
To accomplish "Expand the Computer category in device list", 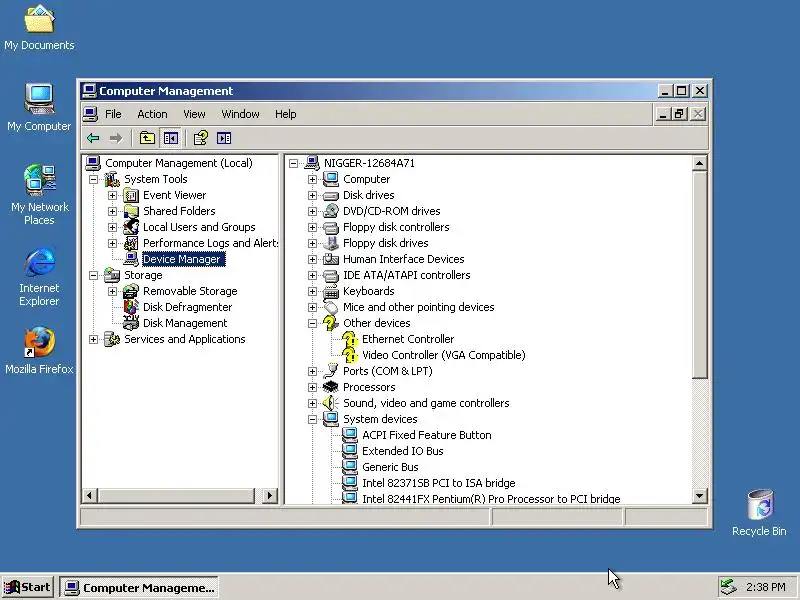I will tap(312, 179).
